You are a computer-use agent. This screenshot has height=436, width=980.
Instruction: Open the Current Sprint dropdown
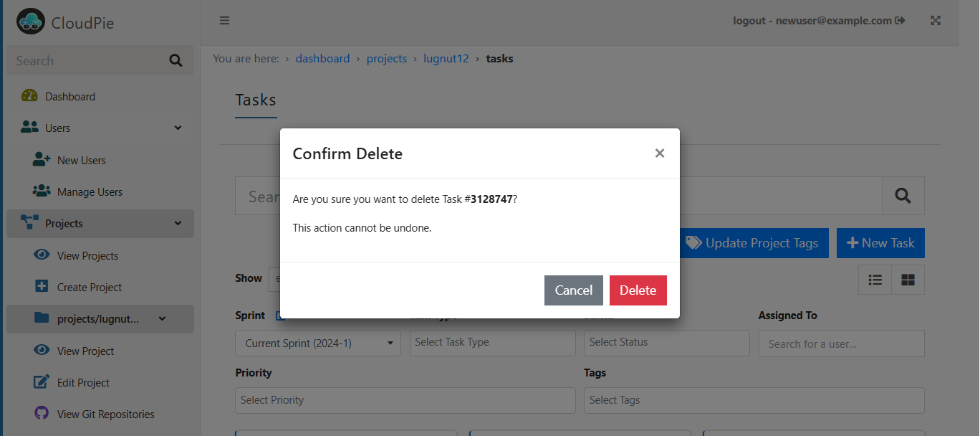[x=318, y=343]
